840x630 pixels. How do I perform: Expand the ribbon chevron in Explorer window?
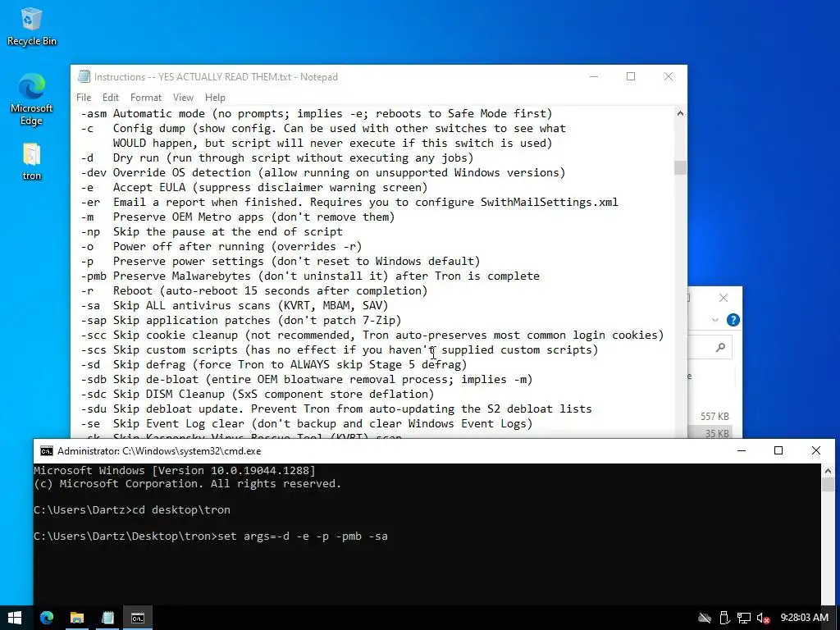(x=714, y=321)
